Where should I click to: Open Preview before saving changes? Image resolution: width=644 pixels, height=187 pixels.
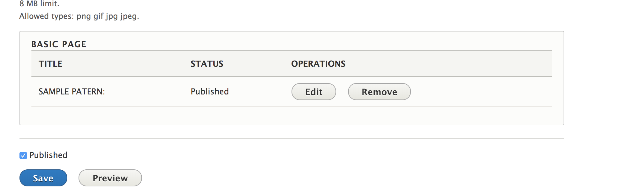(110, 178)
